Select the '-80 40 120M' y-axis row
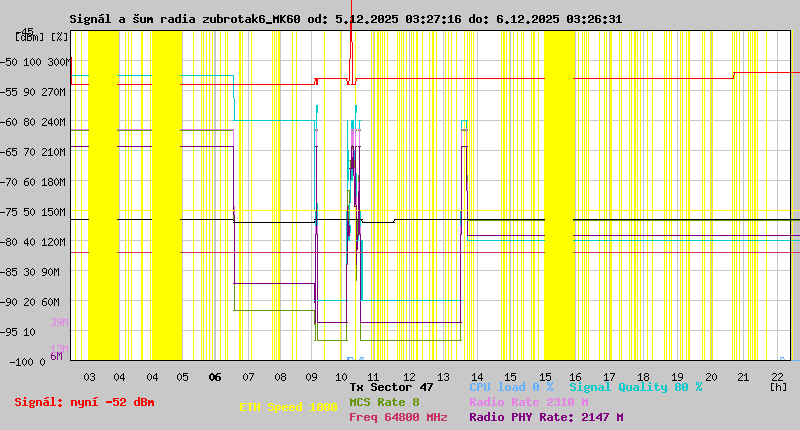Viewport: 800px width, 430px height. 33,242
